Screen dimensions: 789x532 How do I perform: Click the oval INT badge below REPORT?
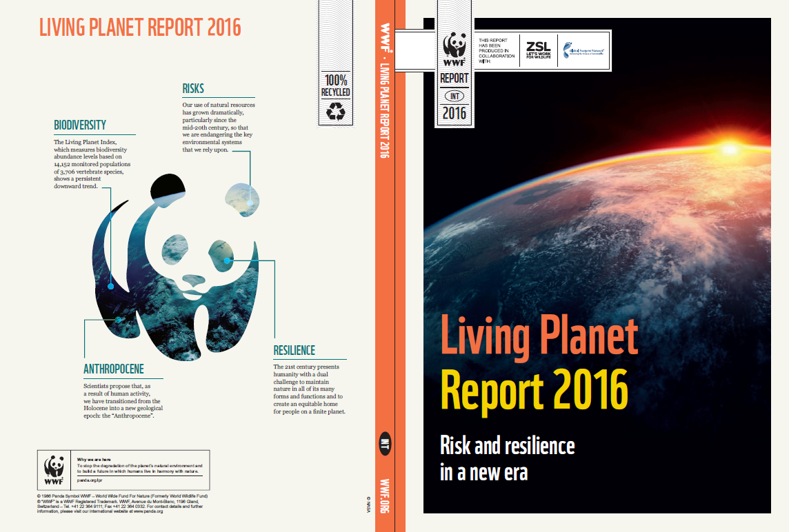tap(454, 96)
